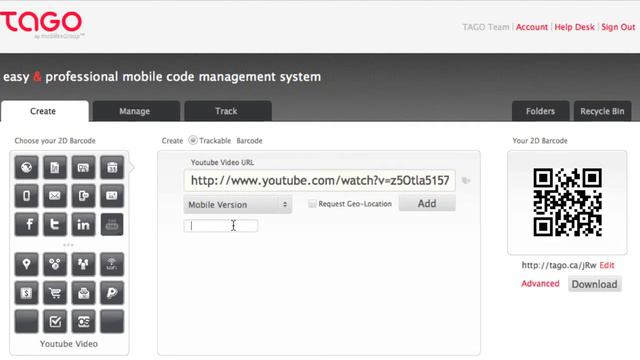The height and width of the screenshot is (360, 640).
Task: Click Sign Out
Action: (x=618, y=27)
